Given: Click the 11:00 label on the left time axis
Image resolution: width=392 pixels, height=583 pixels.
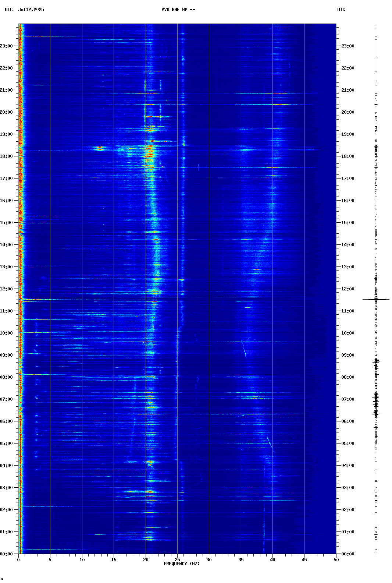Looking at the screenshot, I should click(6, 311).
